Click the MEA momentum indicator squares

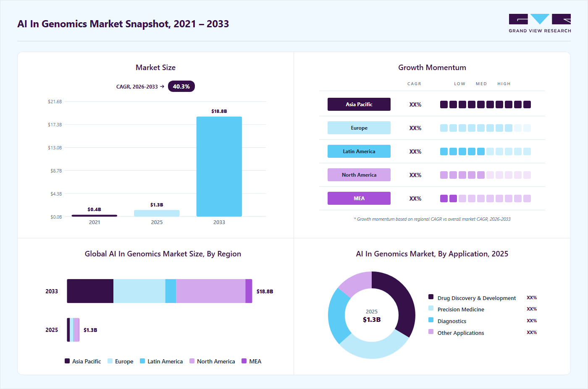[x=486, y=198]
